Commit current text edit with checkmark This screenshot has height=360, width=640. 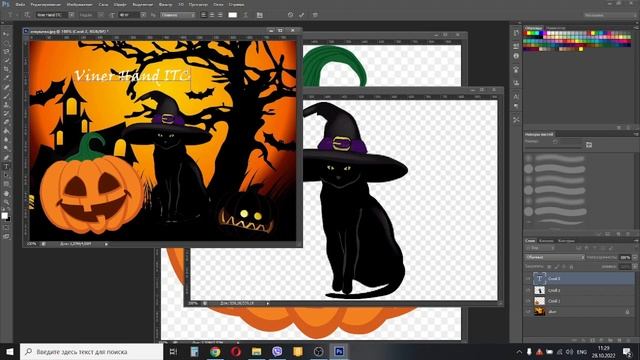tap(301, 15)
